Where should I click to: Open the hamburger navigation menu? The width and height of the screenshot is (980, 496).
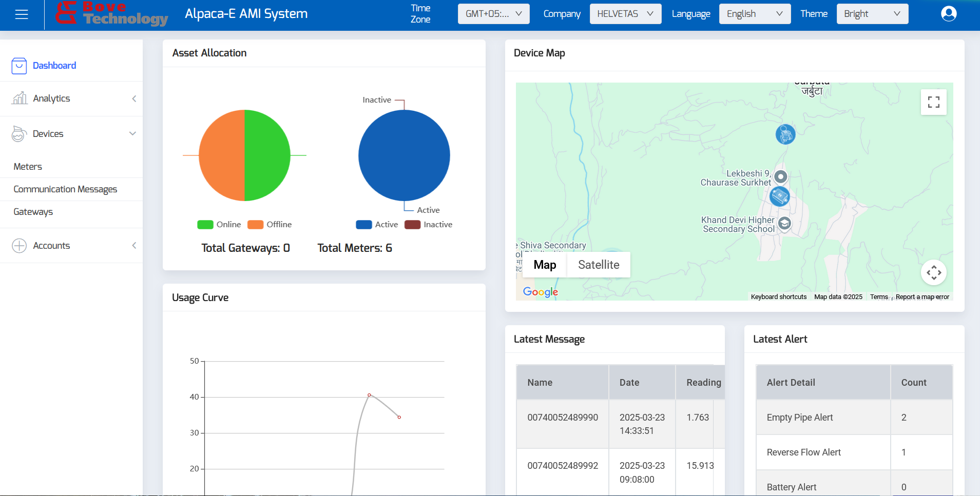22,14
